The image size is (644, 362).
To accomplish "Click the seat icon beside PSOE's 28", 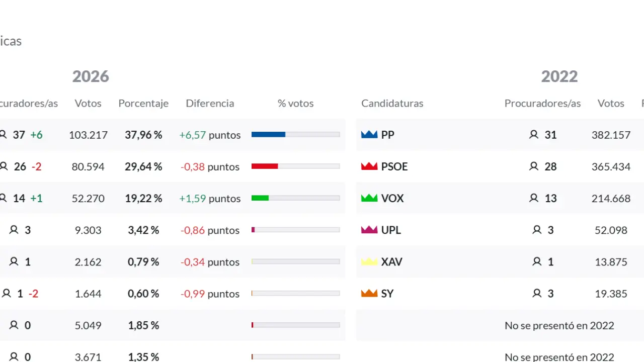I will tap(534, 166).
